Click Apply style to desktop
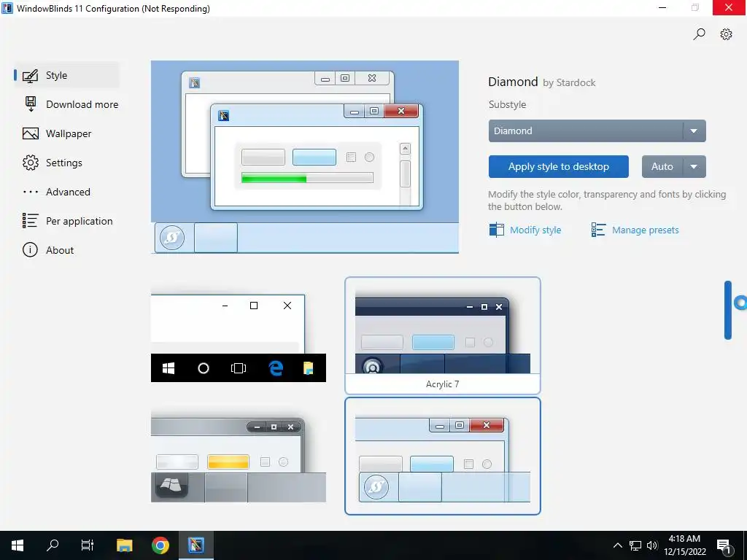 point(558,167)
